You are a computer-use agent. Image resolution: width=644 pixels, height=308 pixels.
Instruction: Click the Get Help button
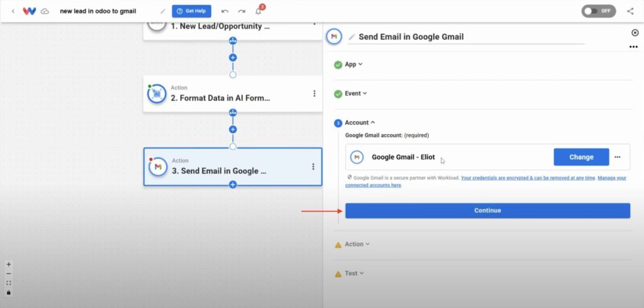pos(191,11)
